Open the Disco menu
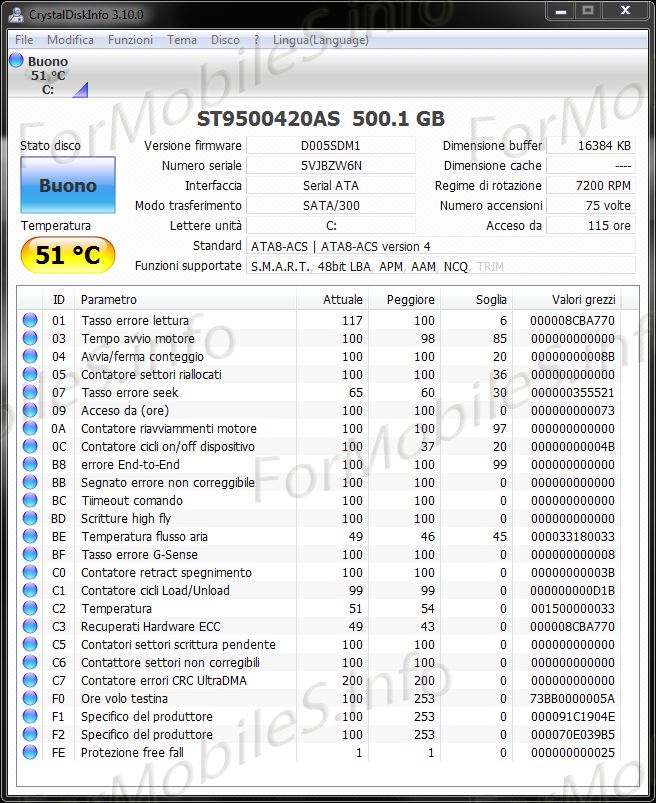 pyautogui.click(x=225, y=40)
